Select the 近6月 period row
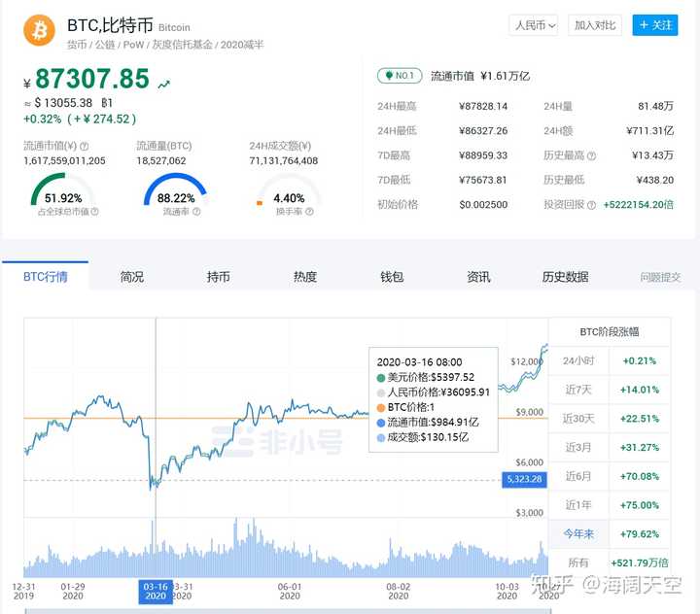 (610, 477)
